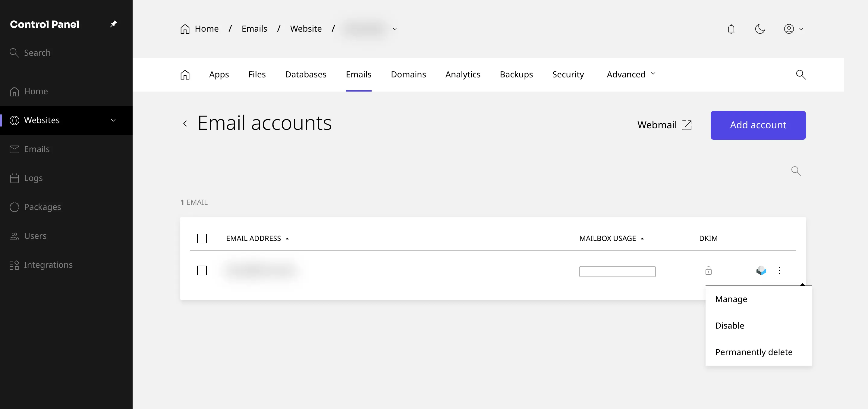868x409 pixels.
Task: Open Home in the sidebar
Action: 66,91
